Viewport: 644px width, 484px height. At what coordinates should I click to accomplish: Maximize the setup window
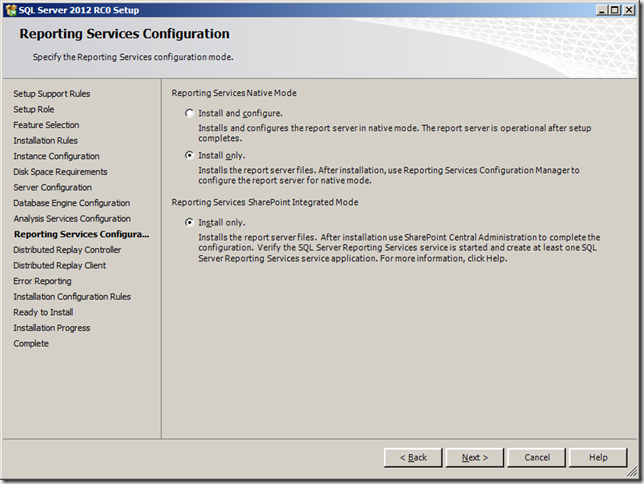(x=613, y=9)
